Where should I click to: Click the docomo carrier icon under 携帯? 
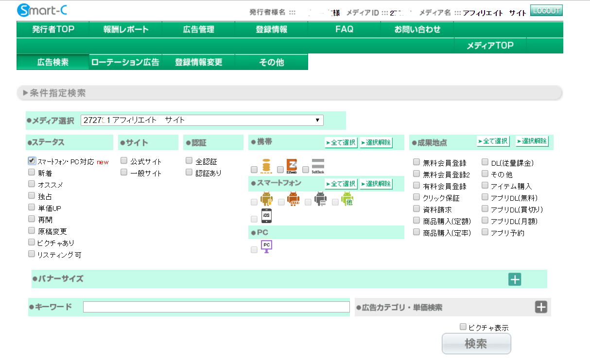pos(266,166)
